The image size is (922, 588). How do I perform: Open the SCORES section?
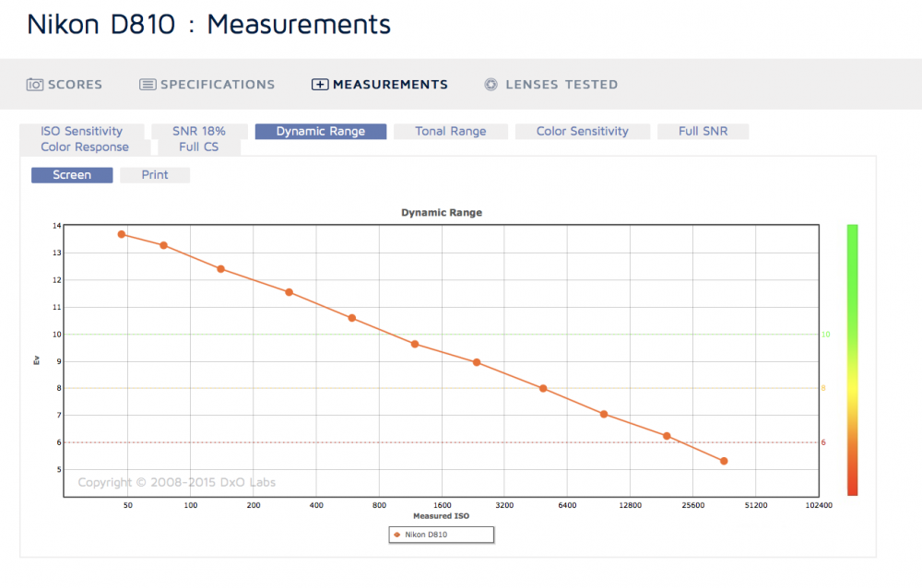(65, 85)
